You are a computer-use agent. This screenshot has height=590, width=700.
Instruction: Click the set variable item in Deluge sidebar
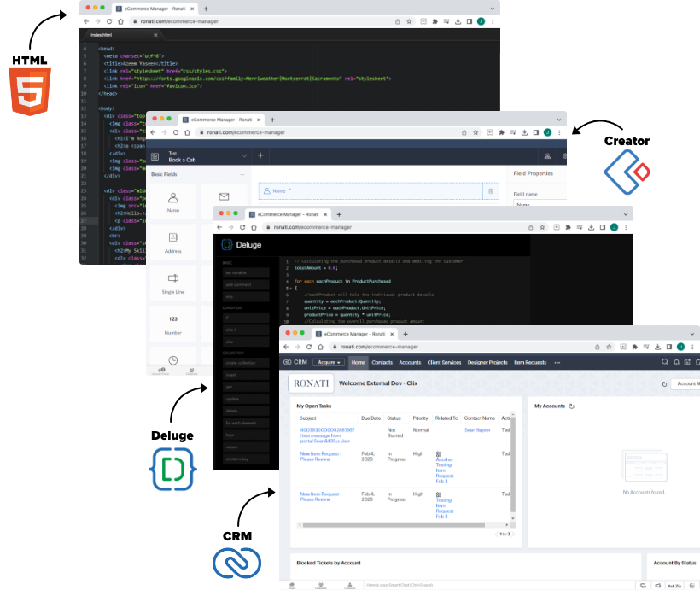point(247,273)
